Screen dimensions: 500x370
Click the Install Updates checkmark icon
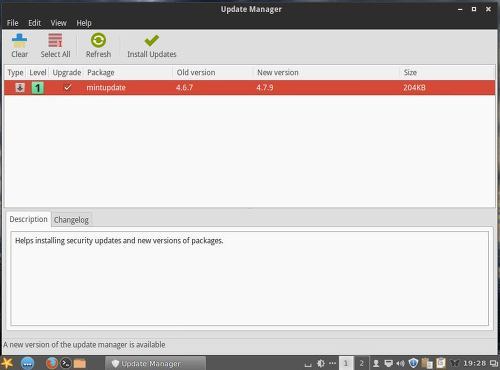[152, 40]
